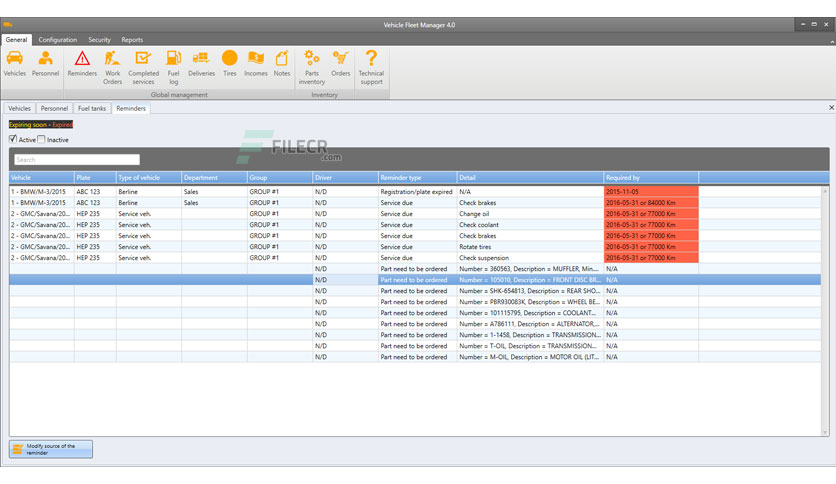Open the Incomes icon

point(256,63)
